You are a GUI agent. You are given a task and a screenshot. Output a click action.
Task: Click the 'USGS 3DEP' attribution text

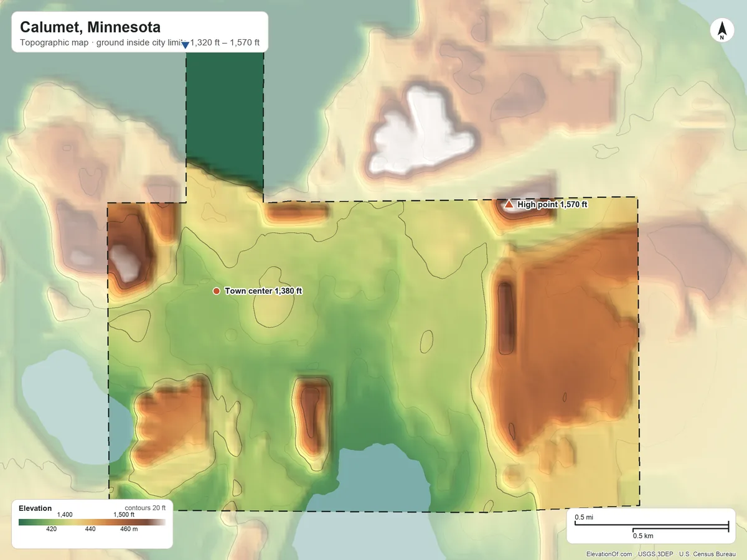[656, 554]
